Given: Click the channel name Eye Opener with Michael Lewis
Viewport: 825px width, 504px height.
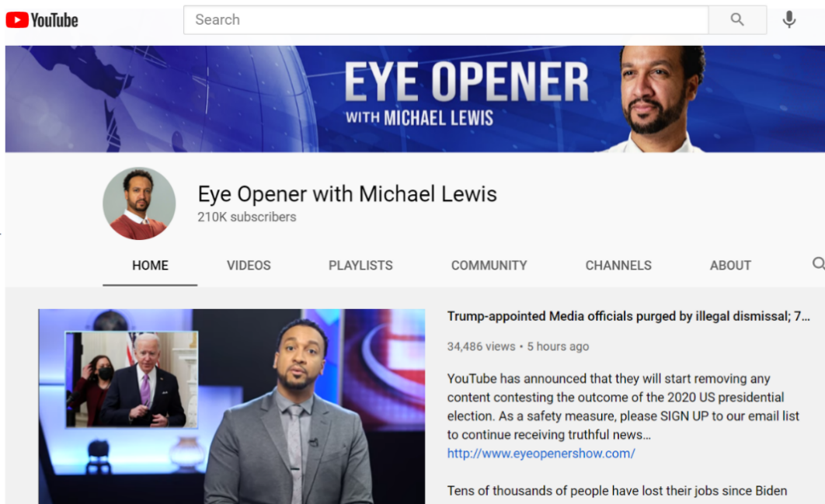Looking at the screenshot, I should [347, 193].
